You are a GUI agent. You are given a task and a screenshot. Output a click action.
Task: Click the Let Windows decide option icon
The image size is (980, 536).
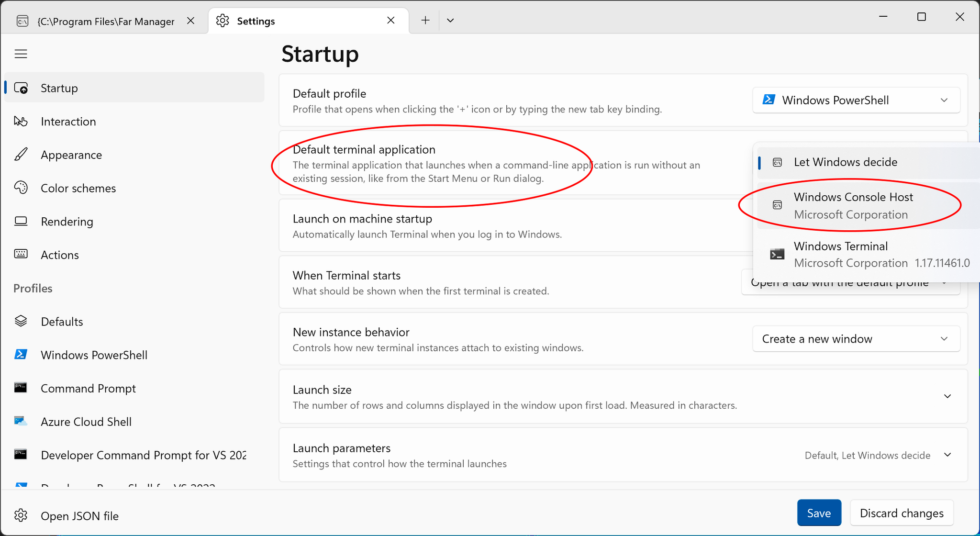[778, 162]
